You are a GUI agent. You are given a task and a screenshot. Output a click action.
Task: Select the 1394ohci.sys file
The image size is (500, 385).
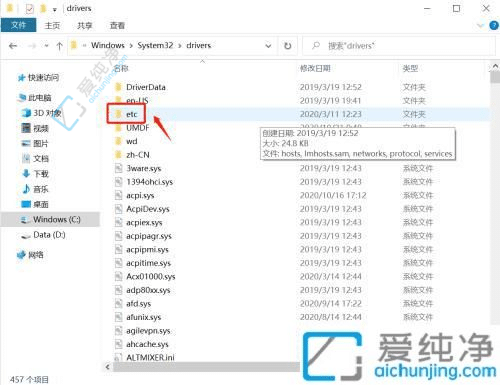(x=149, y=182)
